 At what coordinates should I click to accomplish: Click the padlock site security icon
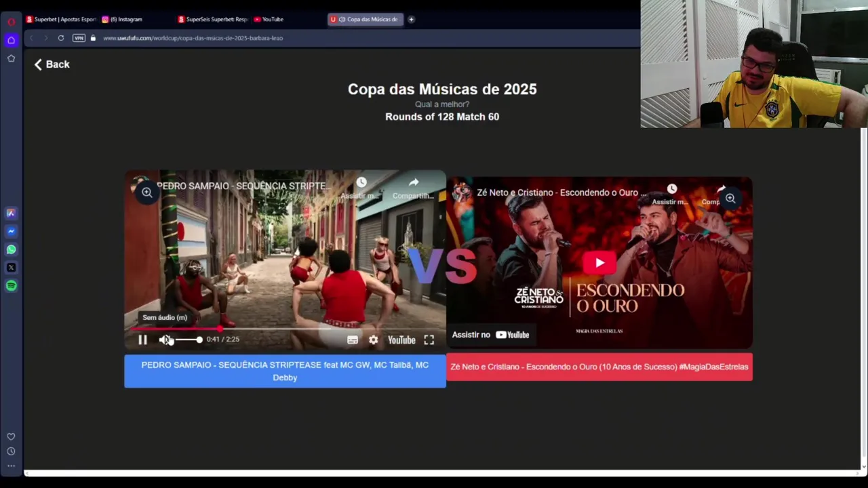pyautogui.click(x=93, y=38)
